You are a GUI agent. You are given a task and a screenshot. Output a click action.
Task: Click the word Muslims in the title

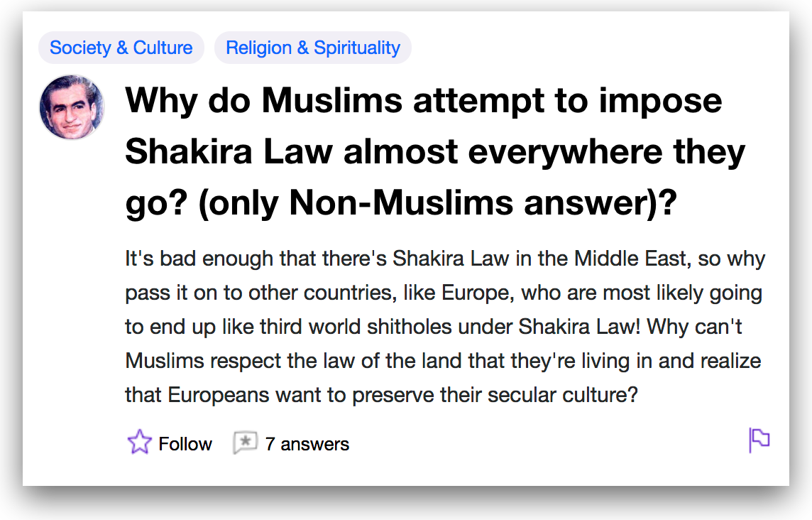[x=332, y=100]
